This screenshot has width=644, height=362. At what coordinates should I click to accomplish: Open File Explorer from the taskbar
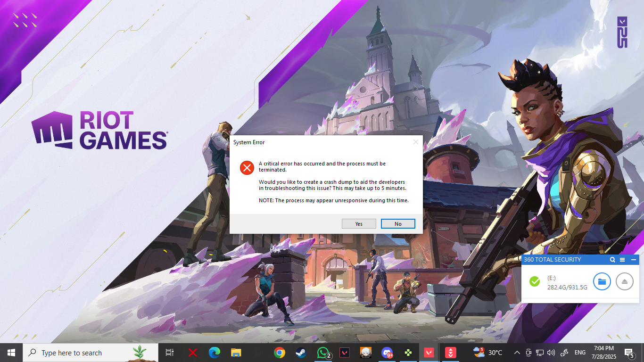tap(236, 353)
